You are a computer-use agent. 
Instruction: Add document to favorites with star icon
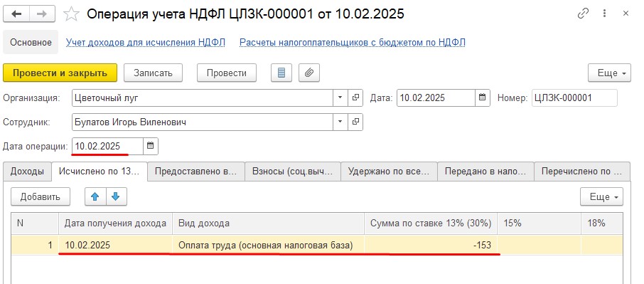(x=71, y=14)
